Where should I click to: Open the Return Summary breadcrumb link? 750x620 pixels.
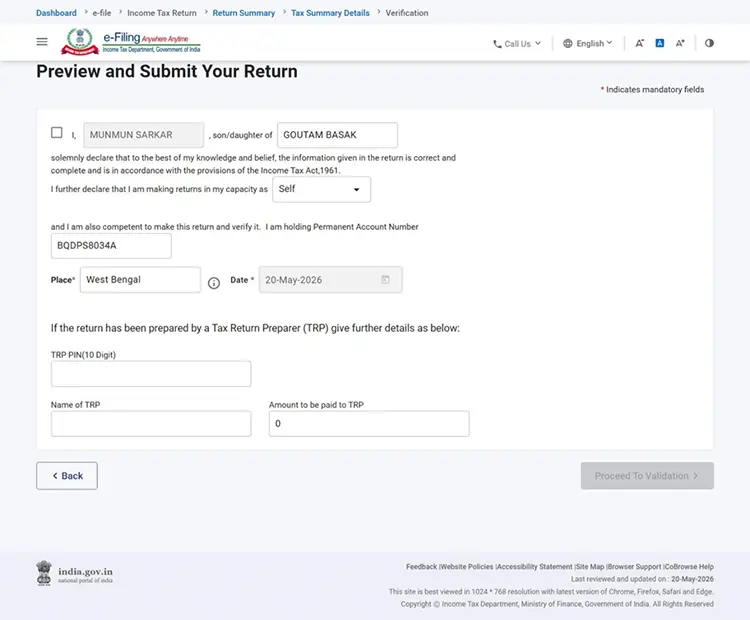243,13
